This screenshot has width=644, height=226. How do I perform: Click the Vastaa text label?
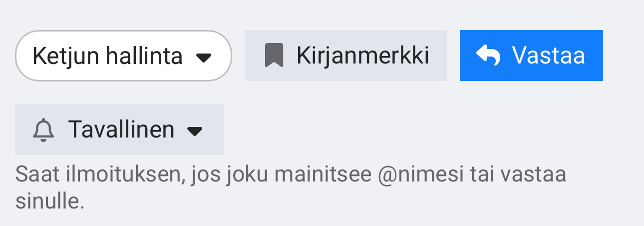(548, 55)
